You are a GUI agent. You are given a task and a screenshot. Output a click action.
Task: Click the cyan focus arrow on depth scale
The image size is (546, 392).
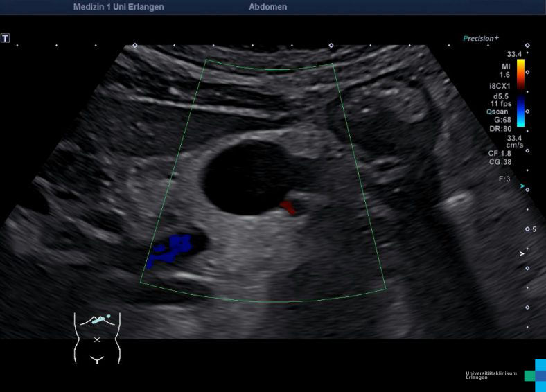tap(522, 186)
